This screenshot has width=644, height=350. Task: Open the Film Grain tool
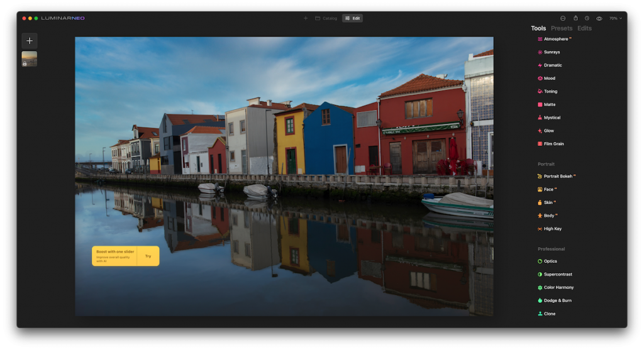tap(553, 144)
